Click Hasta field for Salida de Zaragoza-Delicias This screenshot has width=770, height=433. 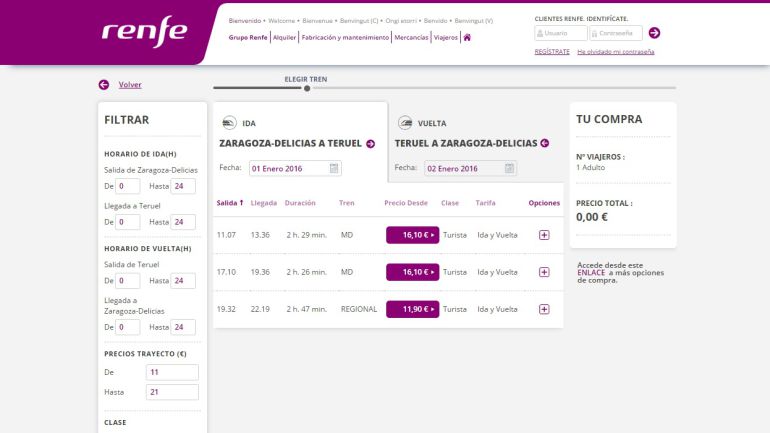183,186
